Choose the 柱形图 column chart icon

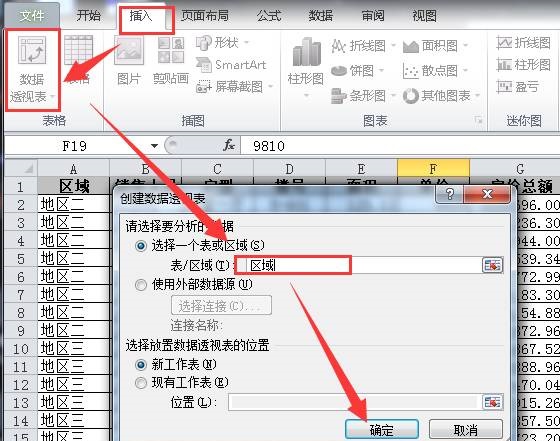[306, 66]
